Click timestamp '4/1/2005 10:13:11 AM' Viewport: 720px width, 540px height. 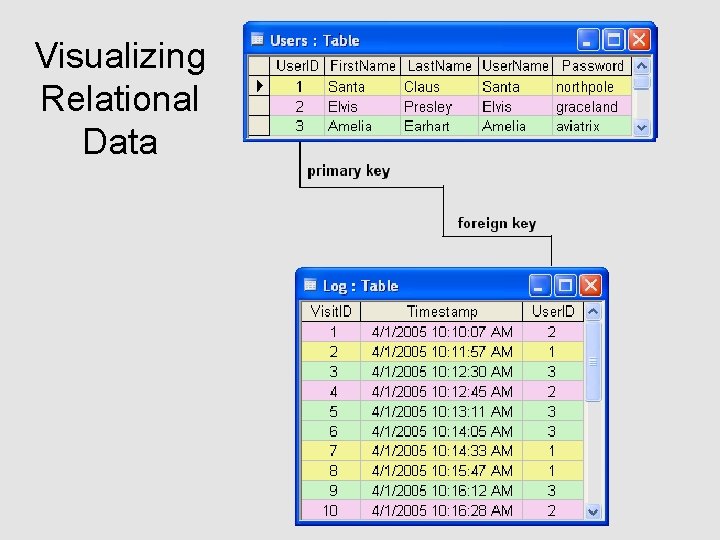coord(442,411)
